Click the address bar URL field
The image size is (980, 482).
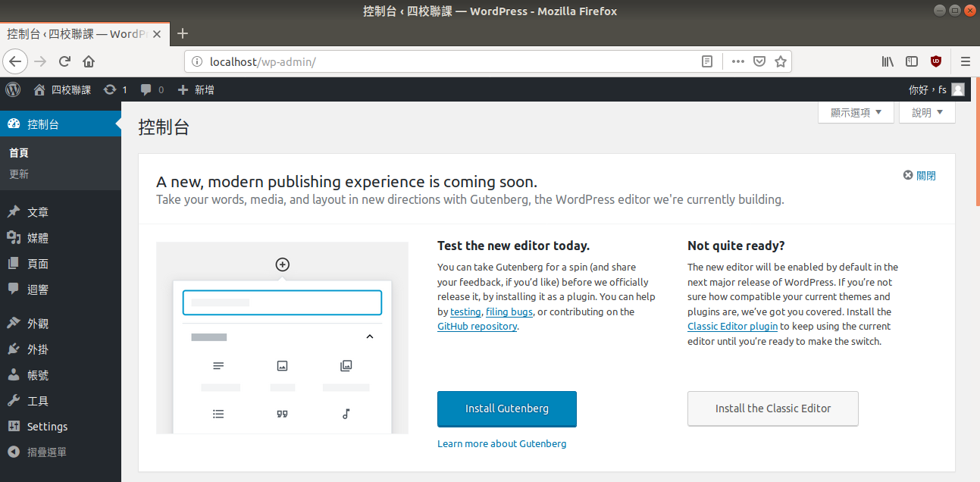point(451,61)
